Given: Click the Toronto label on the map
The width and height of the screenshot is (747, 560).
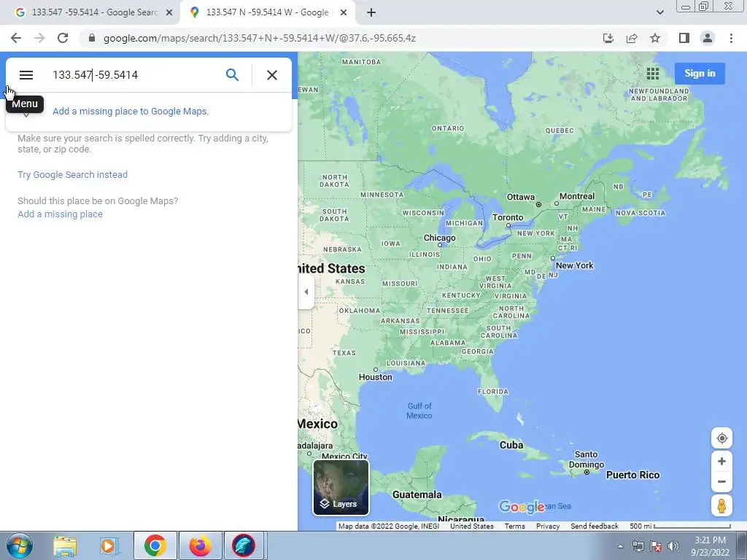Looking at the screenshot, I should (508, 217).
